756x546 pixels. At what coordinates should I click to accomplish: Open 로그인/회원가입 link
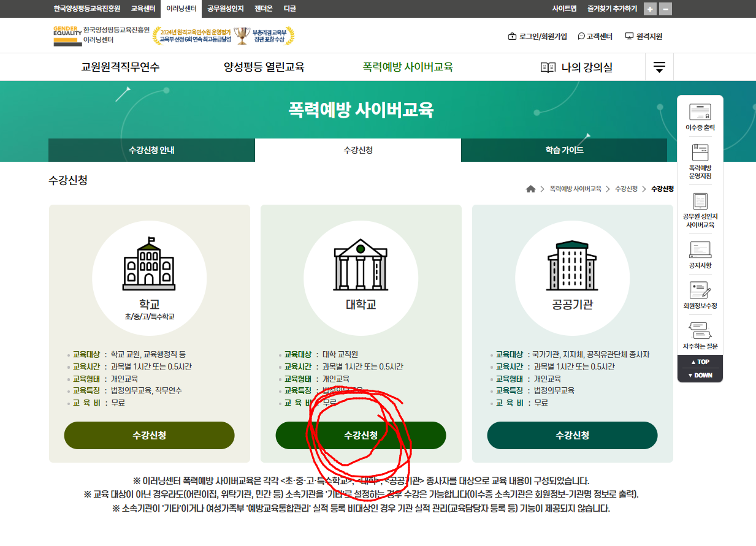538,36
